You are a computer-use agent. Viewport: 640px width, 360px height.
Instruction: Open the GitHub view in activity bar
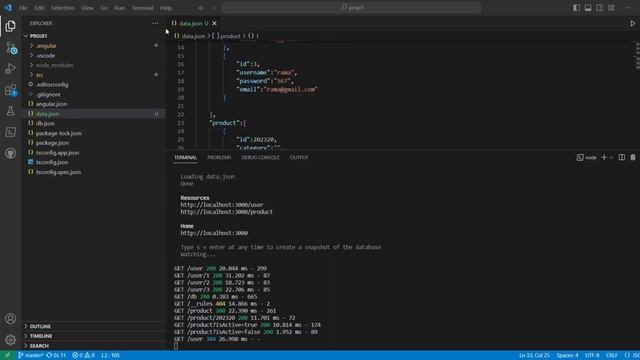11,153
